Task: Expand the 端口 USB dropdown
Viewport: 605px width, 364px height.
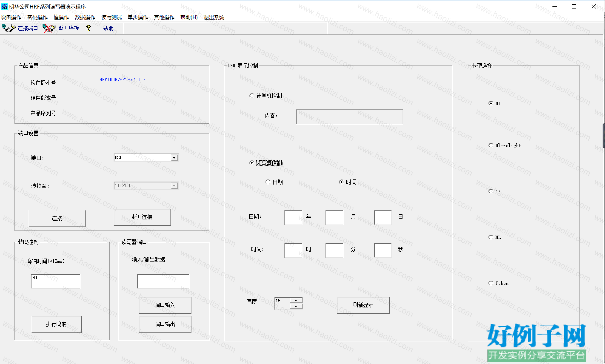Action: coord(174,158)
